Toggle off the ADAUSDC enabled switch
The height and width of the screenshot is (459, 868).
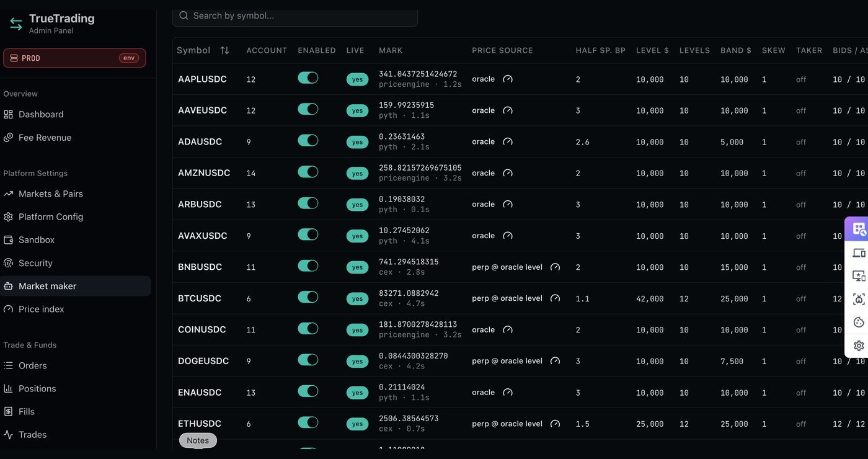(308, 140)
